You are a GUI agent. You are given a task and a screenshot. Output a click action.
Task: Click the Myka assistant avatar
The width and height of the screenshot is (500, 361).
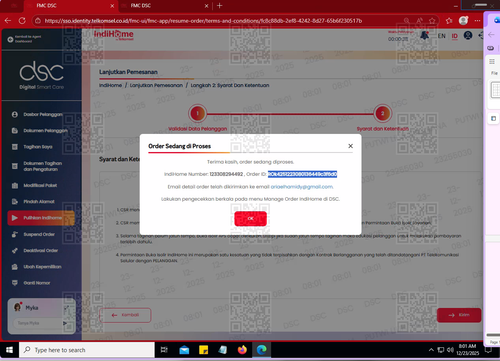point(18,307)
